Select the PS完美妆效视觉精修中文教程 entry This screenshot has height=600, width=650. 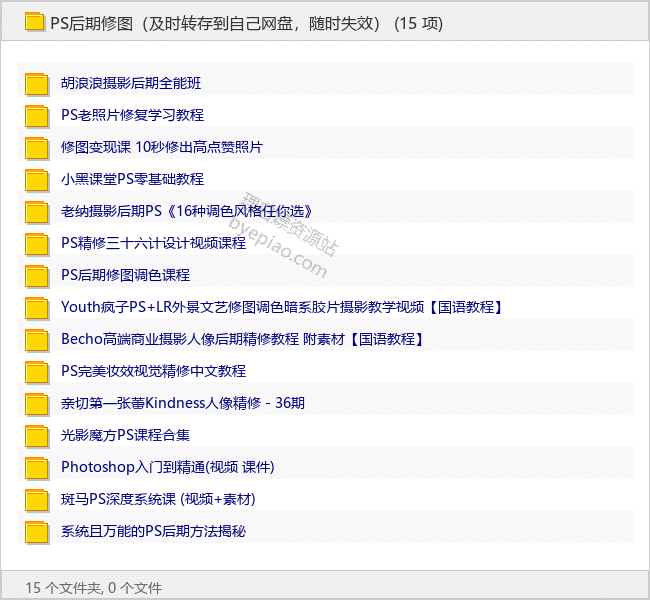[153, 371]
